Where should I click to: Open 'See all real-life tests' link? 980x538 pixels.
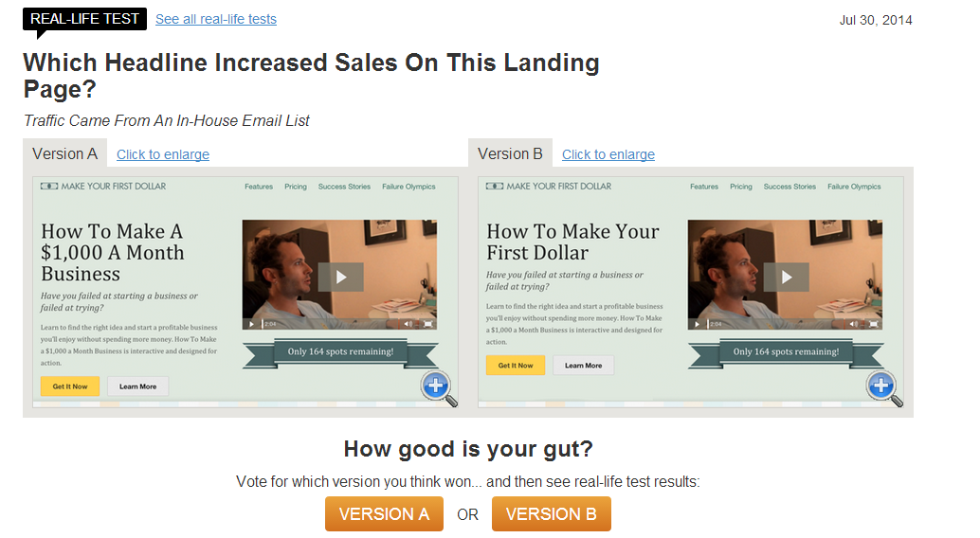(x=216, y=19)
